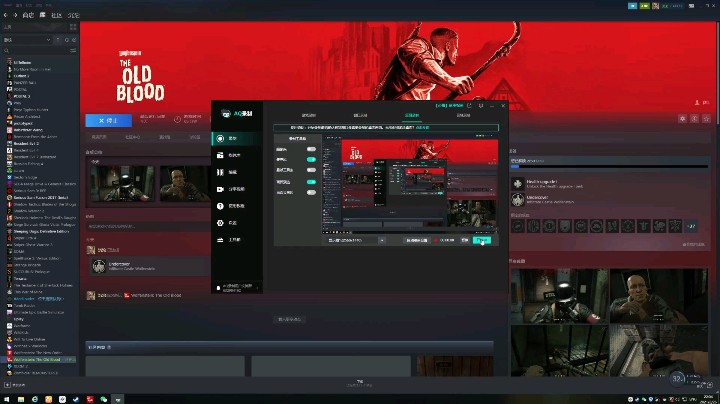
Task: Click the Undercover achievement eagle icon
Action: coord(518,200)
